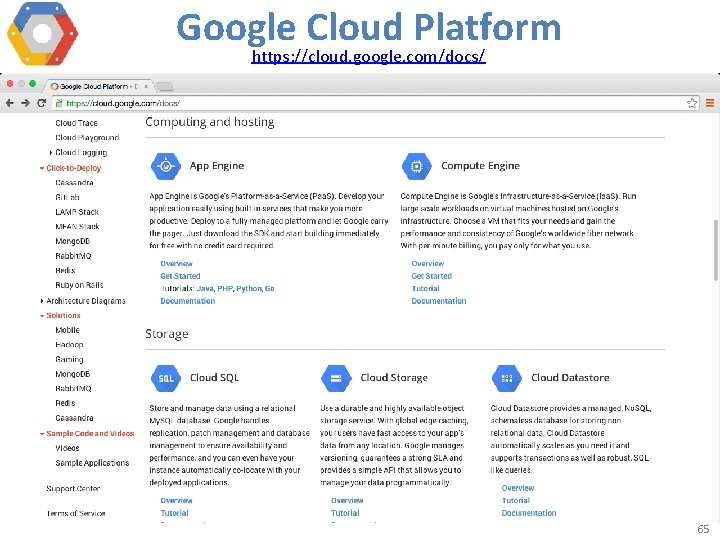This screenshot has width=720, height=540.
Task: Go back with the browser back arrow
Action: point(10,103)
